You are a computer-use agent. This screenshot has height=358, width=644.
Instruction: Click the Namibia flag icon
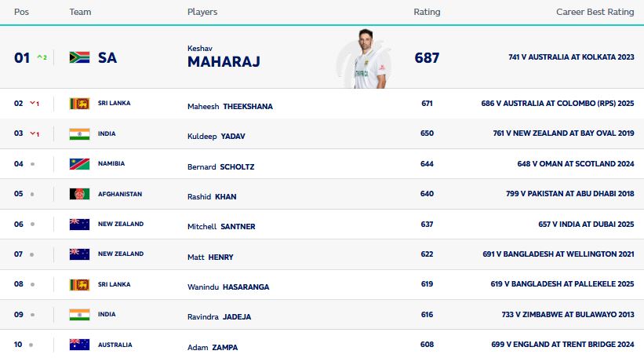point(79,163)
